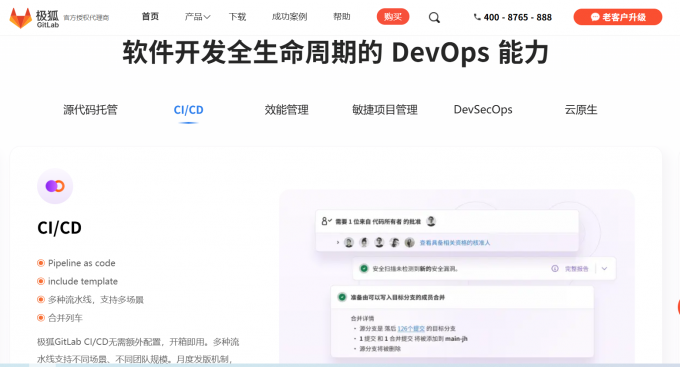The height and width of the screenshot is (367, 680).
Task: Open the 下载 nav item
Action: coord(237,17)
